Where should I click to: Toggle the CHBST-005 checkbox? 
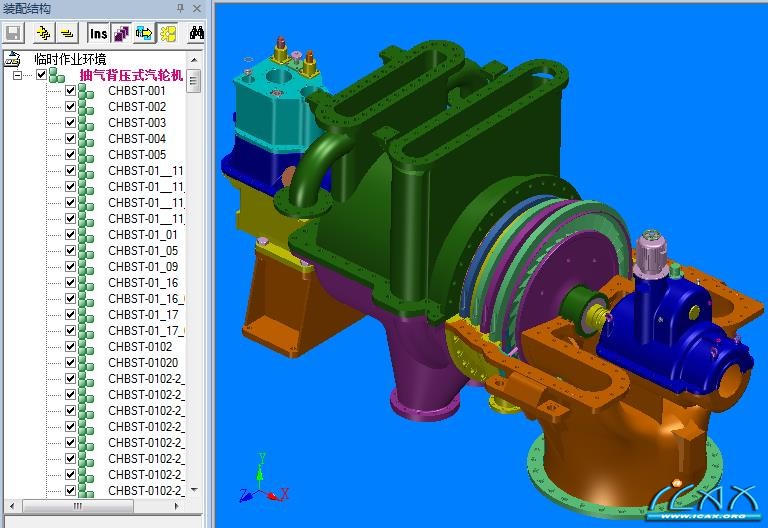click(x=71, y=154)
